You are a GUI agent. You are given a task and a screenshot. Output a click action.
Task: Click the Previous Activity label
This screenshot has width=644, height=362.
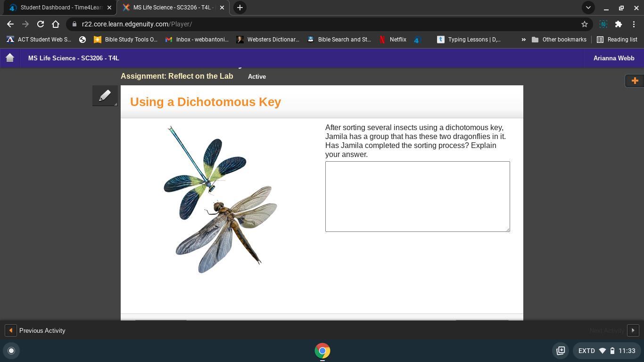coord(42,330)
